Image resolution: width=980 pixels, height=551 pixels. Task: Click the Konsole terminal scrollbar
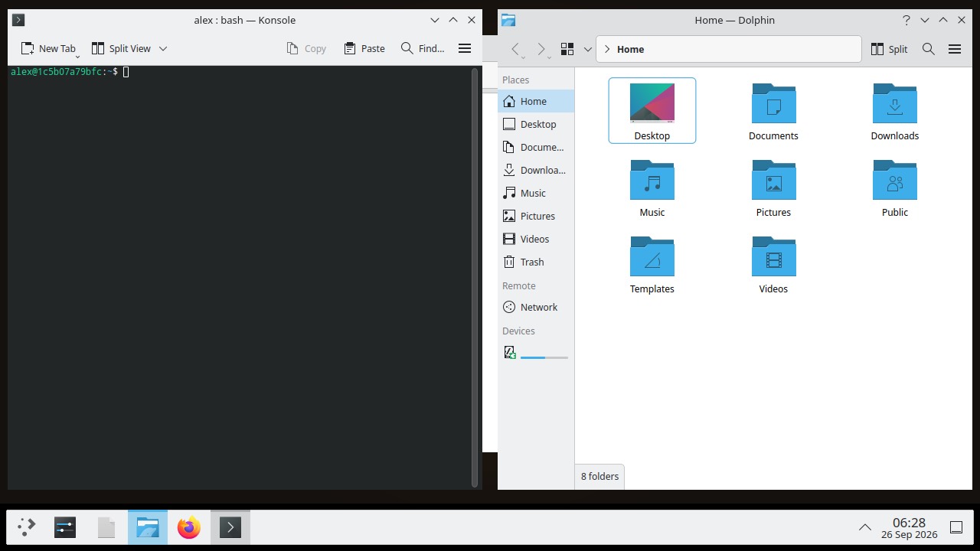coord(475,277)
